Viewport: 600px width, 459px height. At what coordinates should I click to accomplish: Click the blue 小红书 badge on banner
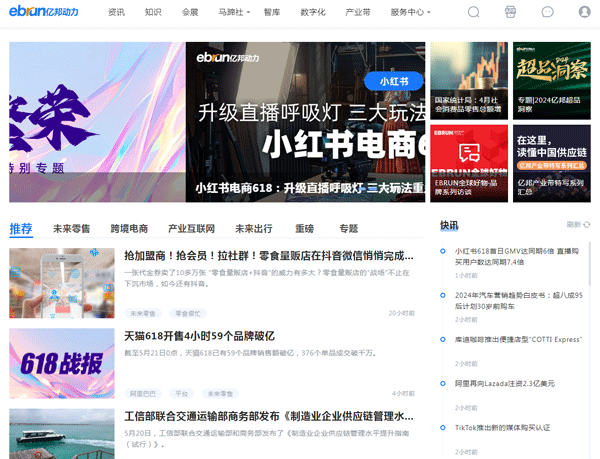[x=394, y=81]
